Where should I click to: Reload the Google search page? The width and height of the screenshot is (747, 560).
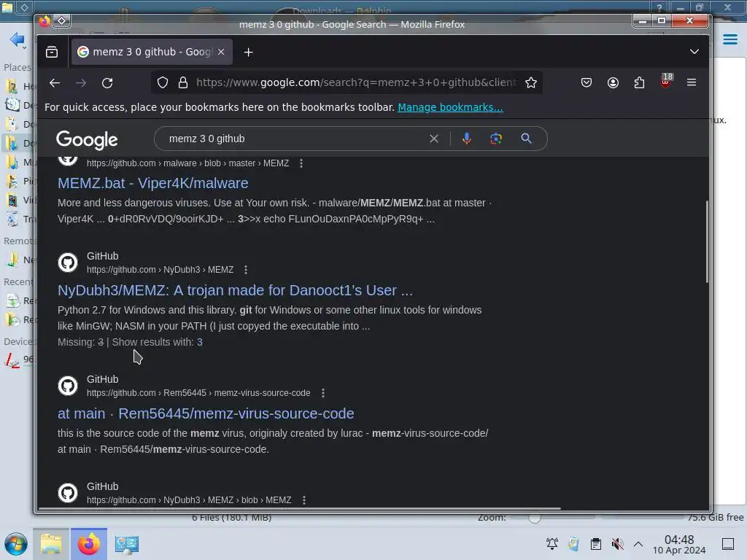pyautogui.click(x=107, y=83)
